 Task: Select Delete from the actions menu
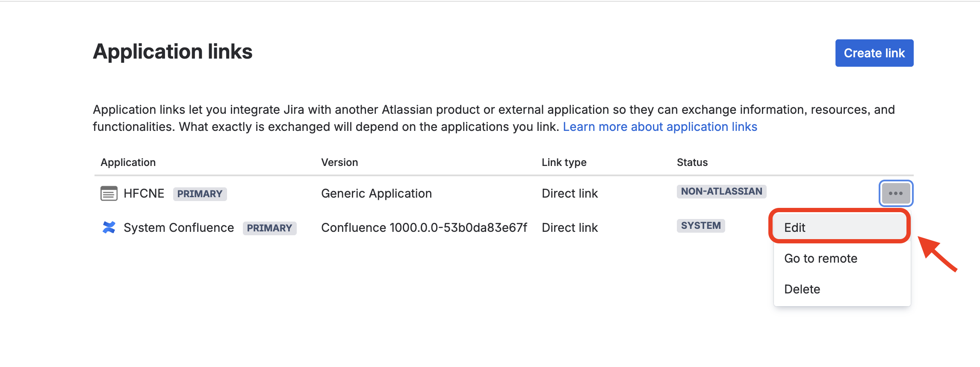point(802,289)
